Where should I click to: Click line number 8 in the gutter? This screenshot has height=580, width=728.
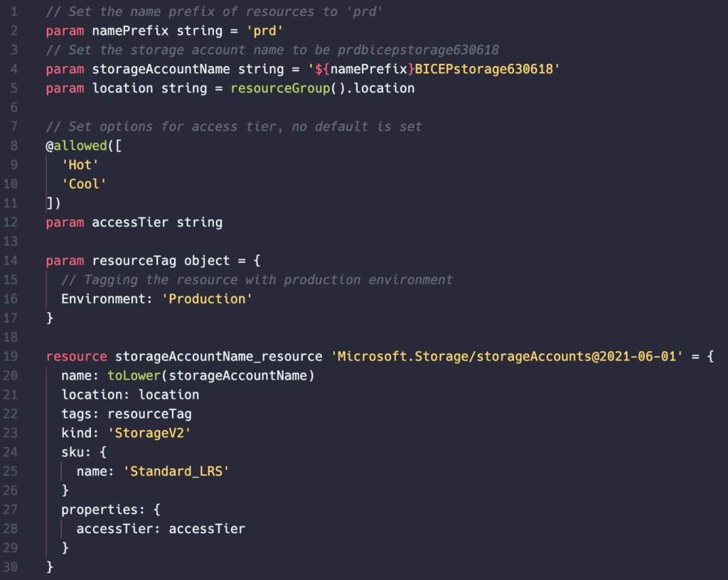tap(14, 146)
